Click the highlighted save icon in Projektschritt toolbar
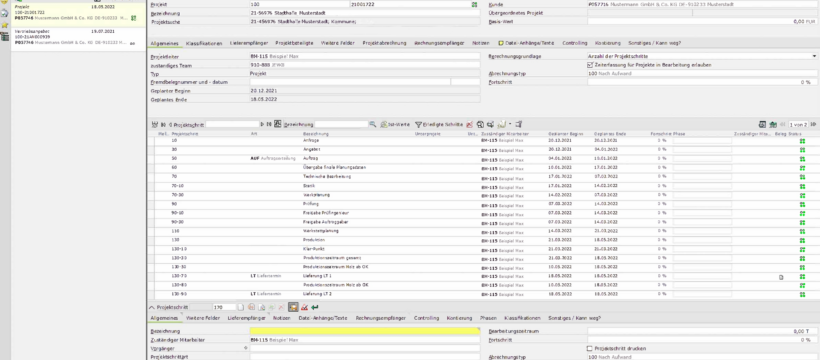 coord(293,308)
